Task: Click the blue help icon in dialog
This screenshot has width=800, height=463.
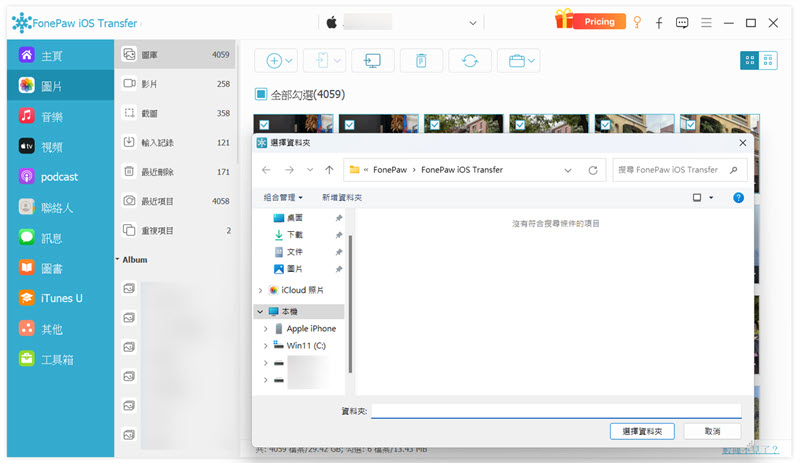Action: click(x=738, y=198)
